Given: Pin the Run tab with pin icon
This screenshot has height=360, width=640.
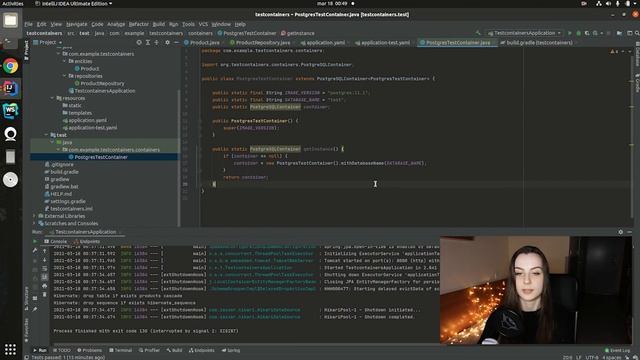Looking at the screenshot, I should (35, 309).
